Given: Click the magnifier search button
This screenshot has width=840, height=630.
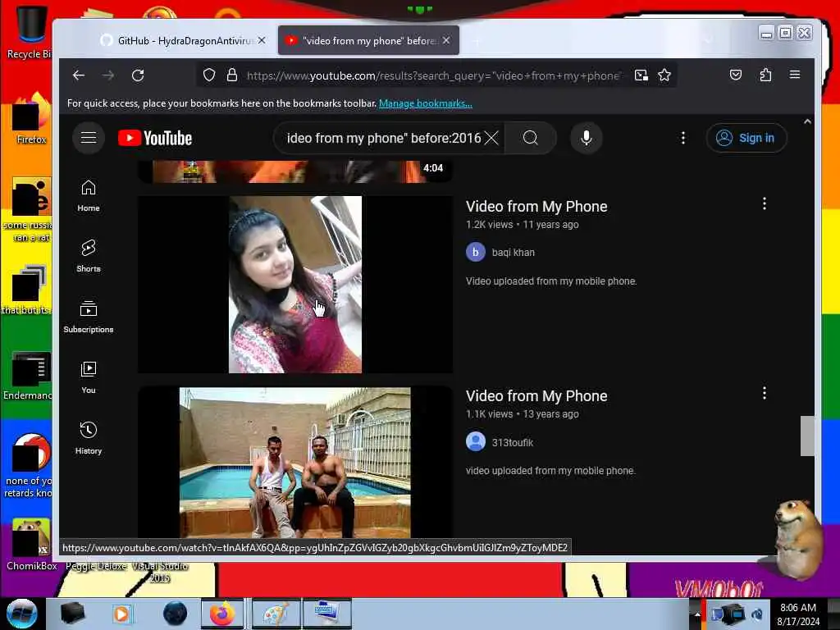Looking at the screenshot, I should (x=531, y=138).
